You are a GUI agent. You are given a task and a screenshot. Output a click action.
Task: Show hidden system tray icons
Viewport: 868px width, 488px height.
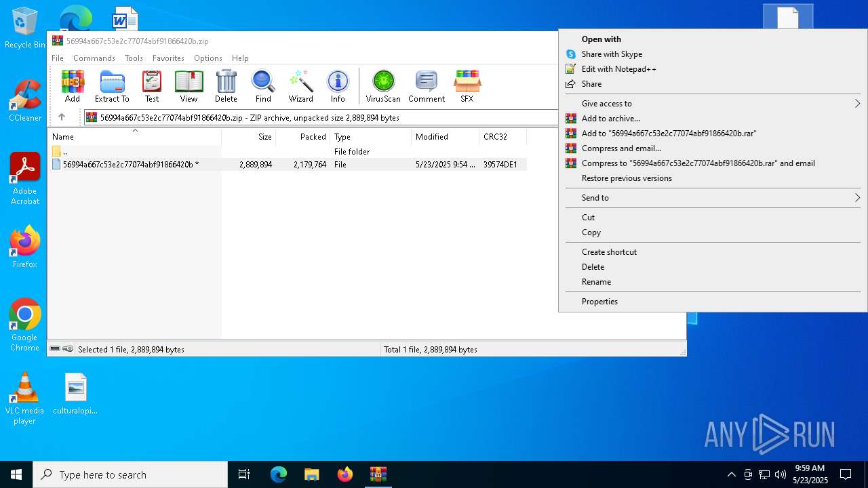point(731,474)
